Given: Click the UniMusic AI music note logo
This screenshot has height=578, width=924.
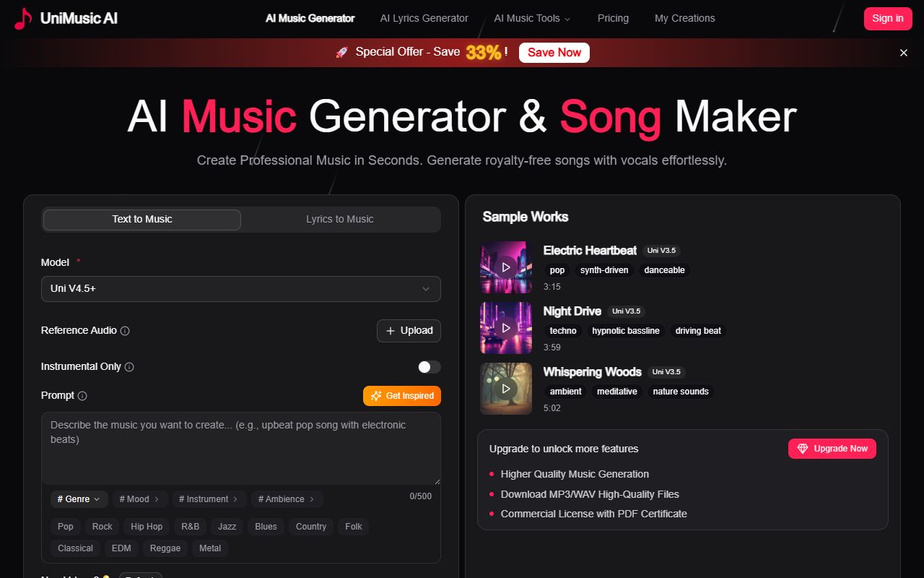Looking at the screenshot, I should click(22, 19).
